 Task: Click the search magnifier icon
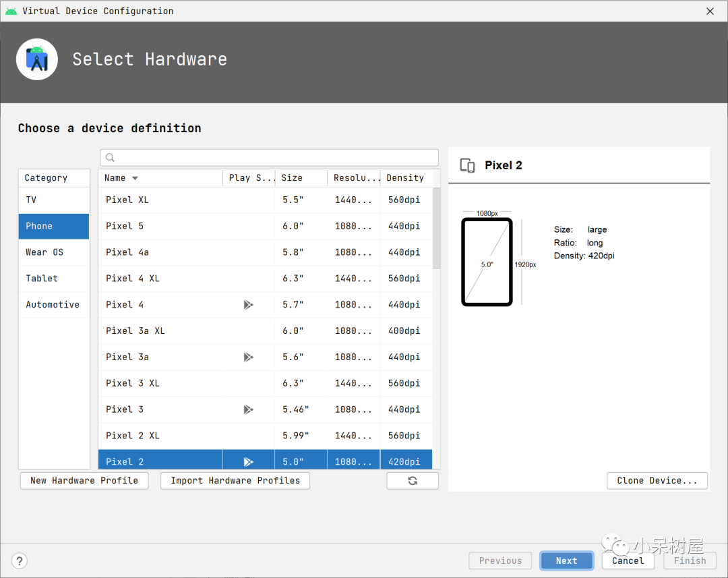[x=110, y=158]
